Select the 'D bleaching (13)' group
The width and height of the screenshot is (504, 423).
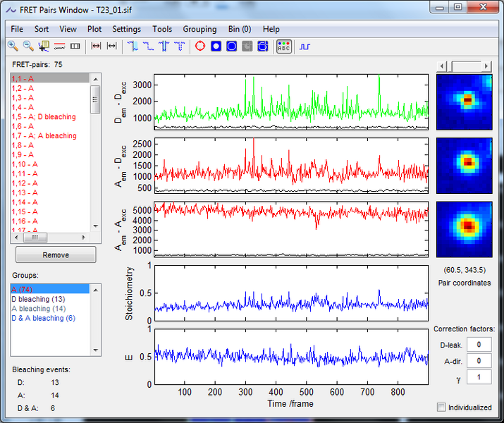pos(38,299)
